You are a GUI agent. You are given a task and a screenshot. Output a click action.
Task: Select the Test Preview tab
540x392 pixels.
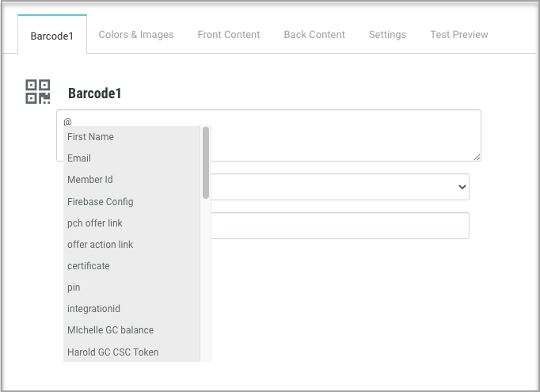tap(458, 35)
